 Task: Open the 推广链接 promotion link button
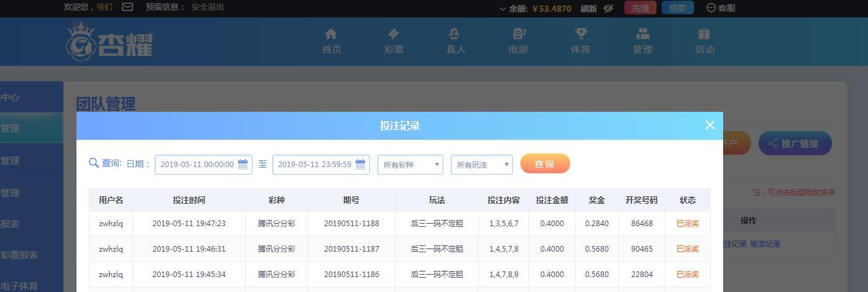[794, 144]
